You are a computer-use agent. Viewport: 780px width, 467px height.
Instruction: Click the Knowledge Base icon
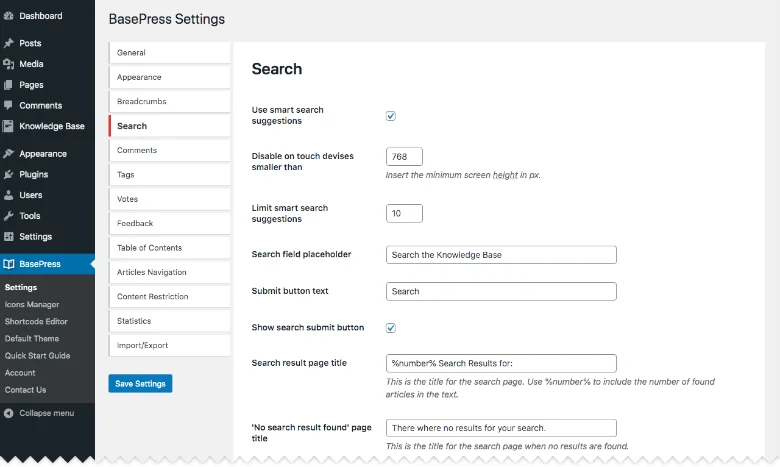click(8, 126)
